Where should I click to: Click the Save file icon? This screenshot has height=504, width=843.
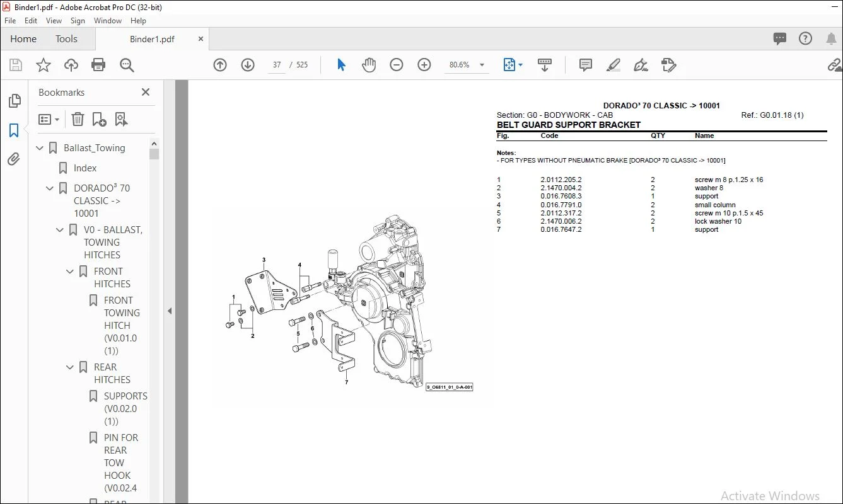click(x=16, y=65)
